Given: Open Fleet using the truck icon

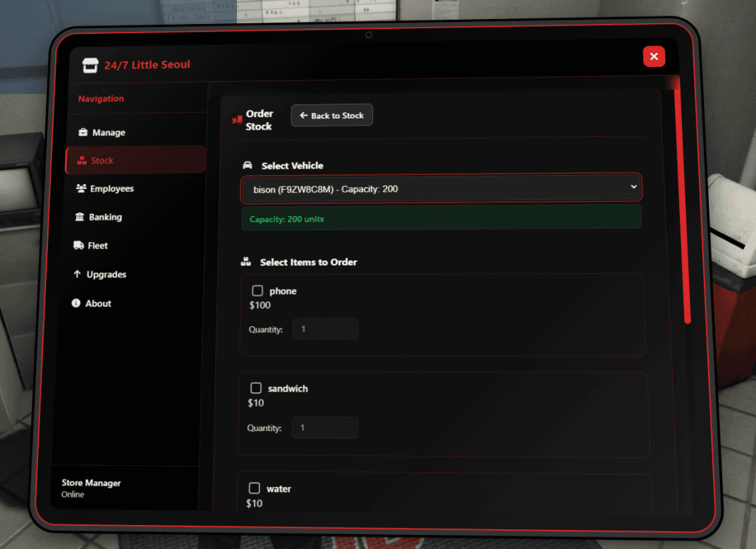Looking at the screenshot, I should [x=80, y=246].
